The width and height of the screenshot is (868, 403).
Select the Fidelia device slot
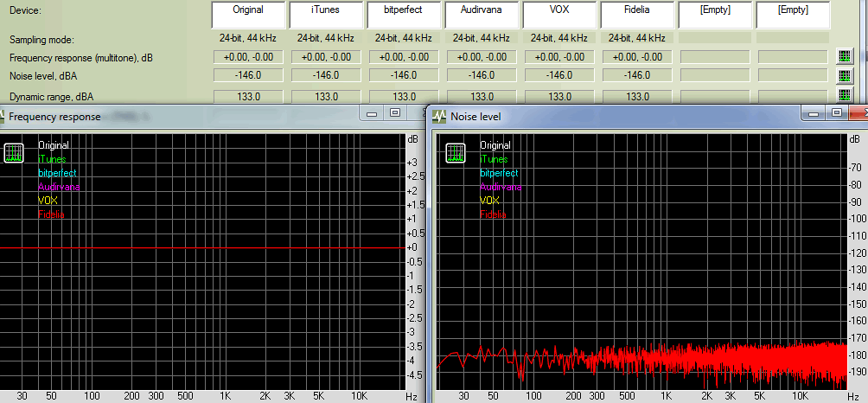[x=637, y=15]
